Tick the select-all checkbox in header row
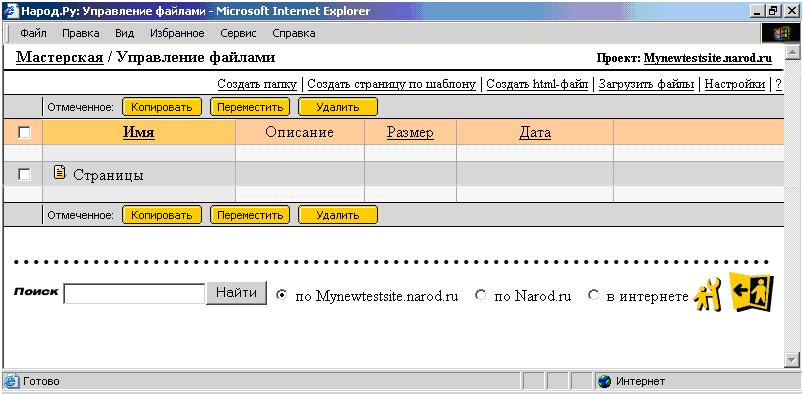 pyautogui.click(x=24, y=133)
